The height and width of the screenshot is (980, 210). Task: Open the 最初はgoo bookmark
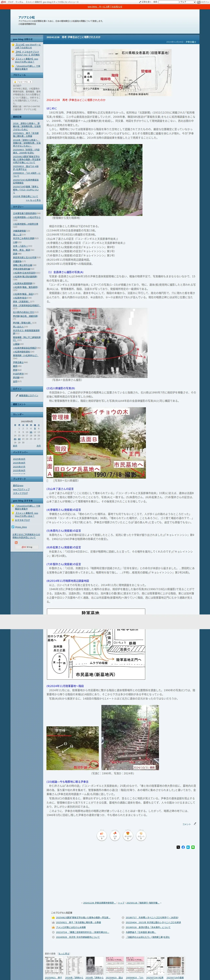coord(18,486)
